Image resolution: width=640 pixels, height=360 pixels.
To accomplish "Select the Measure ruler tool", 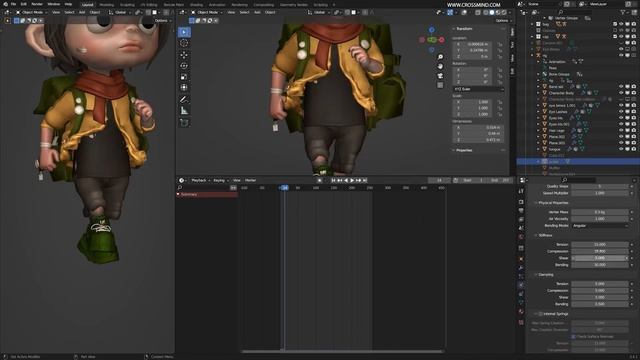I will coord(184,111).
